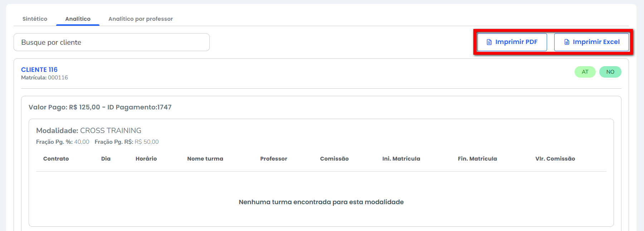Click the NO status badge
This screenshot has height=231, width=644.
610,72
